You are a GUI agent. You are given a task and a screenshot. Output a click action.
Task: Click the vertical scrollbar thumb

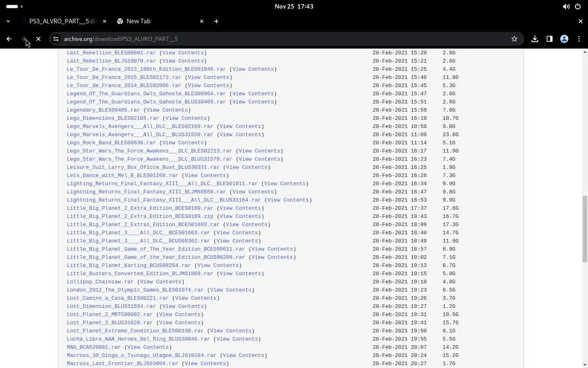(x=585, y=229)
